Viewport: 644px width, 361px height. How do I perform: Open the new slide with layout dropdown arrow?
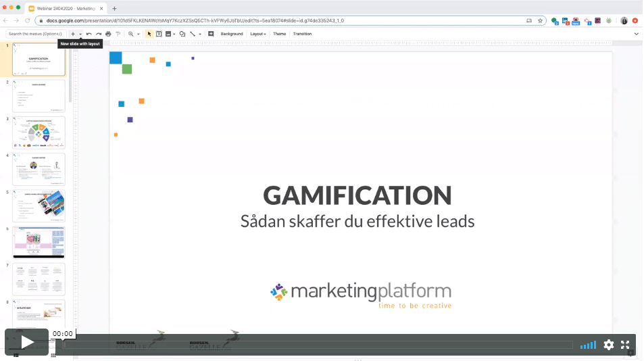tap(80, 34)
